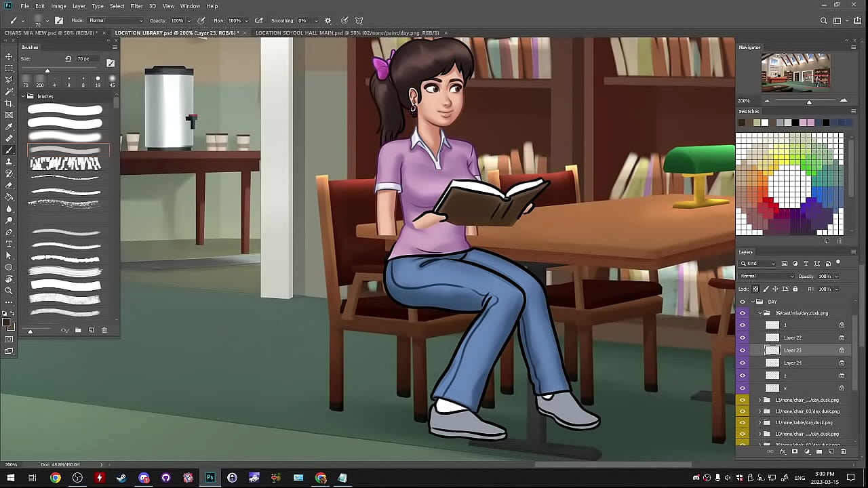Toggle visibility of 13/none/chair group
Image resolution: width=868 pixels, height=488 pixels.
pos(742,400)
